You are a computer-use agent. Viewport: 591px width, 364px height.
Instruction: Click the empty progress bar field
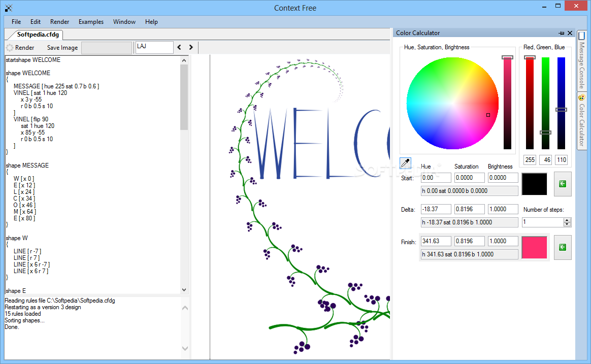(x=107, y=48)
